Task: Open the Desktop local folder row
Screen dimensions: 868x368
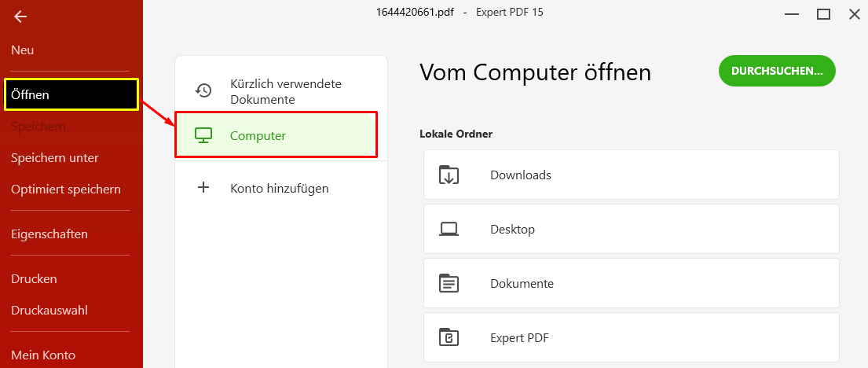Action: 631,229
